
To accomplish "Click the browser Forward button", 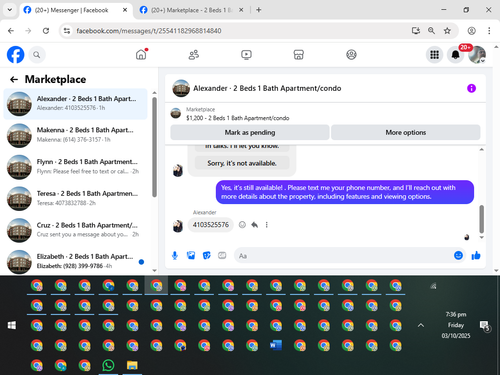I will (28, 31).
